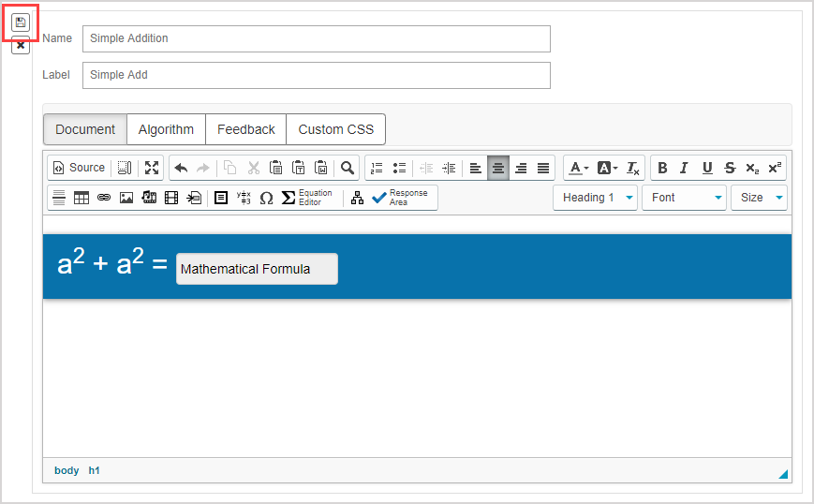The width and height of the screenshot is (814, 504).
Task: Insert a hyperlink using the link icon
Action: (104, 198)
